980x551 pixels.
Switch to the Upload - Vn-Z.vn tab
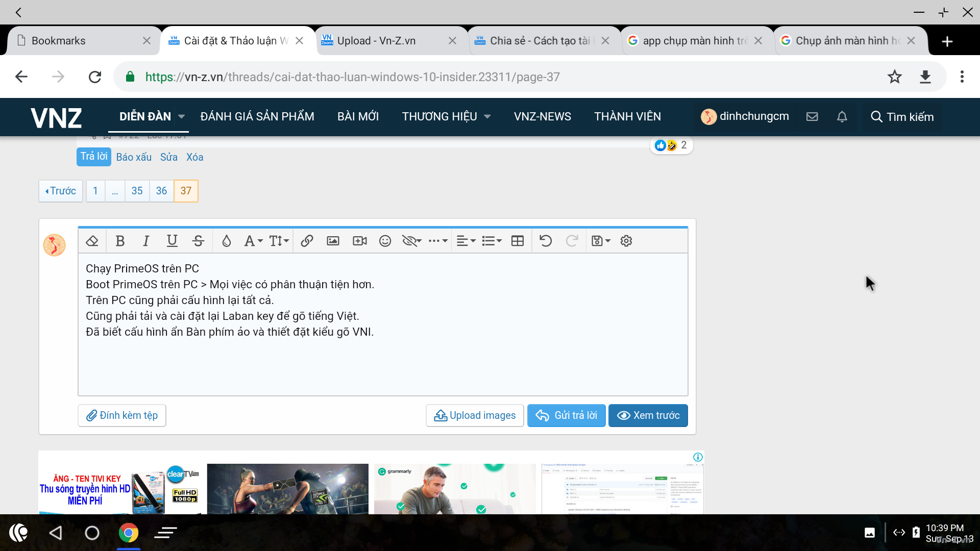point(376,41)
